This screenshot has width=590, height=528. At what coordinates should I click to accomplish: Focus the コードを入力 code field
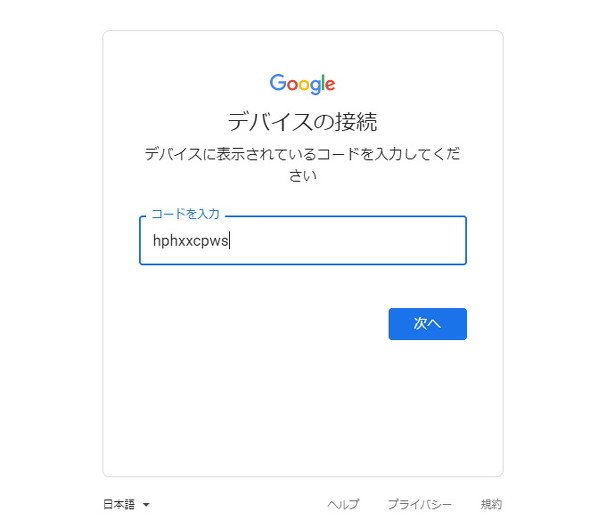[303, 240]
